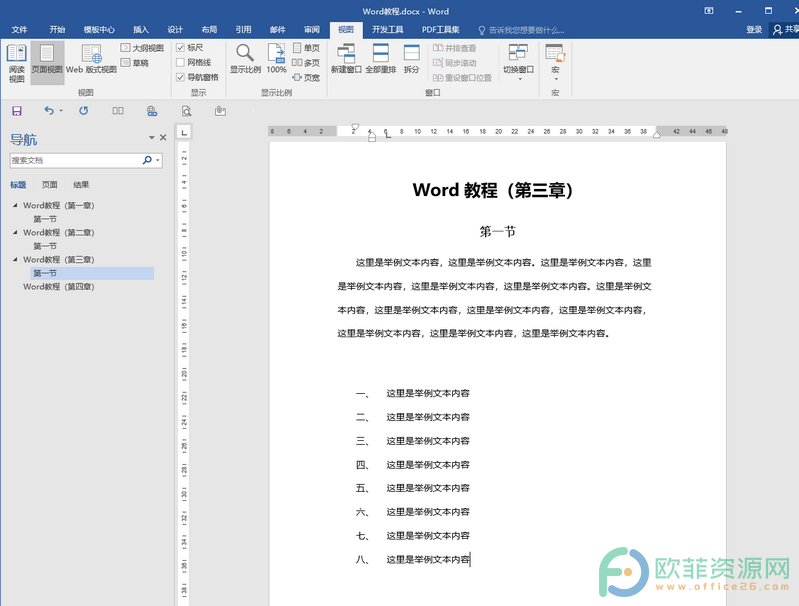
Task: Click the clipboard icon in quick toolbar
Action: coord(220,111)
